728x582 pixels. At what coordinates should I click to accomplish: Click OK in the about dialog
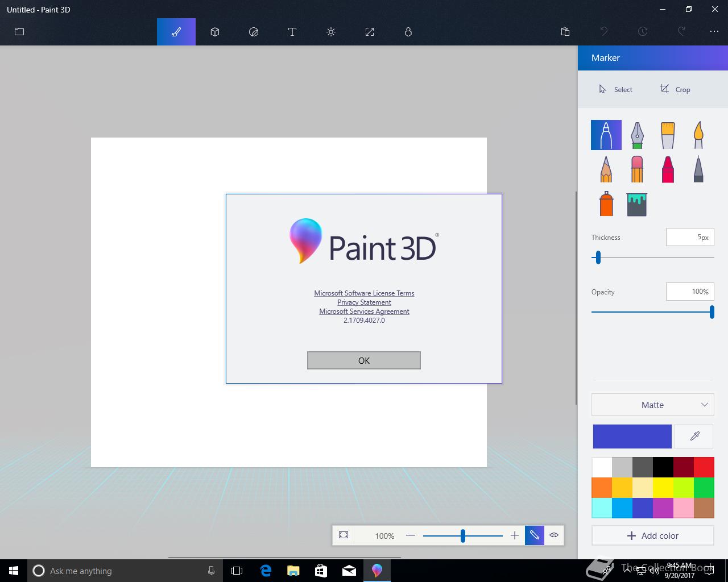(364, 360)
